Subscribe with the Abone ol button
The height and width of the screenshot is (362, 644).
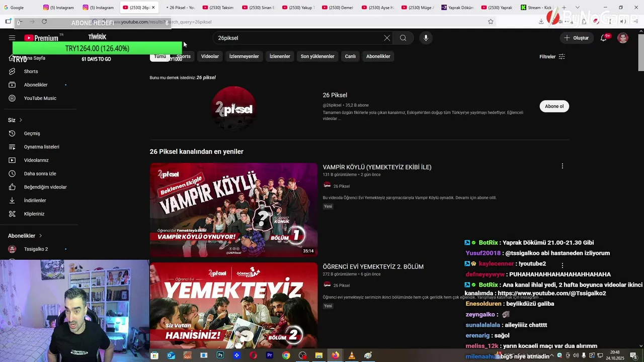click(554, 106)
